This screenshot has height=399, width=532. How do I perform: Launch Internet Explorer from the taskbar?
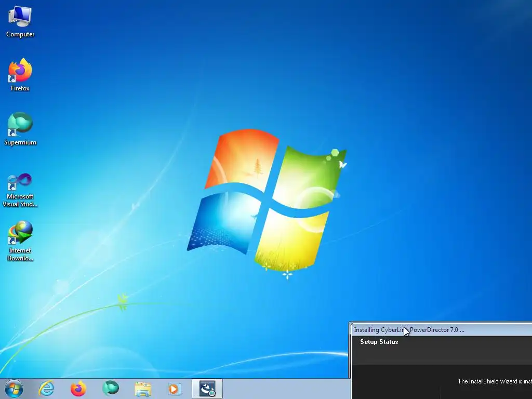pos(46,389)
